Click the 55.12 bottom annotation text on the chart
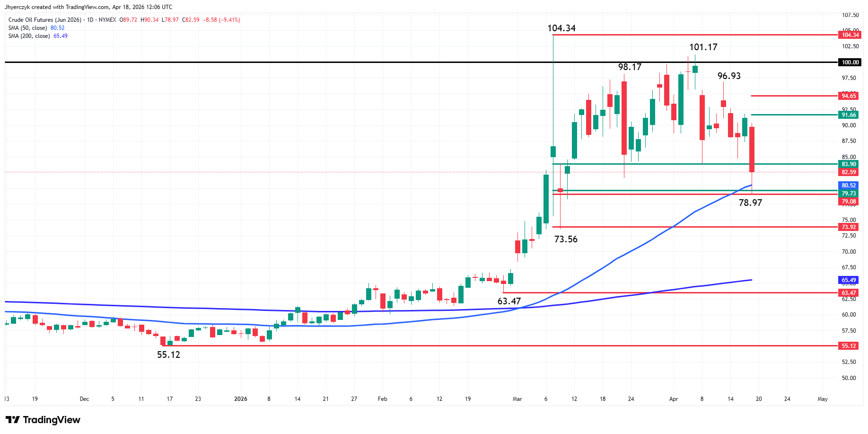Viewport: 868px width, 434px height. click(168, 355)
